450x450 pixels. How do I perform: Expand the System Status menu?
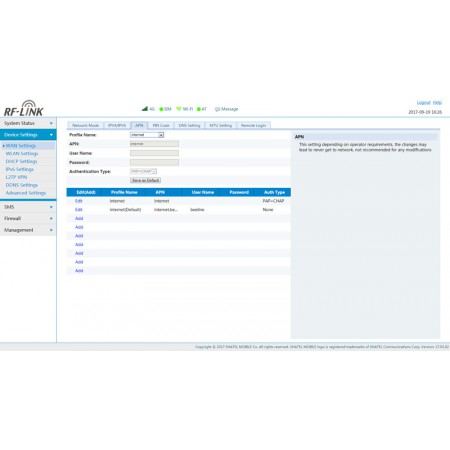28,123
